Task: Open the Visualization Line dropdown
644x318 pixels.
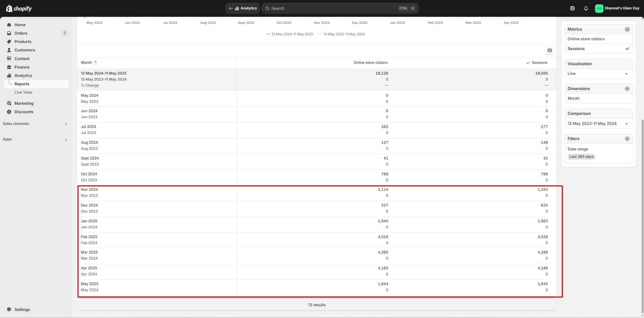Action: pyautogui.click(x=598, y=74)
